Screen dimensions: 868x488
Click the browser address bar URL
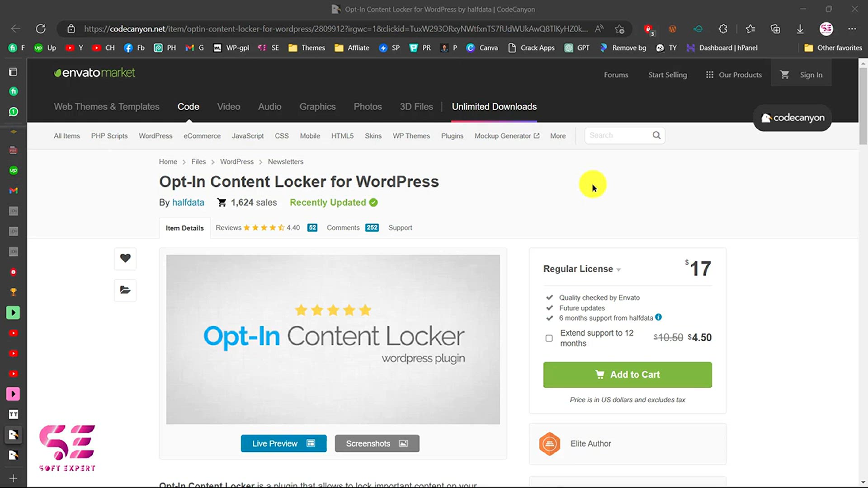[336, 29]
